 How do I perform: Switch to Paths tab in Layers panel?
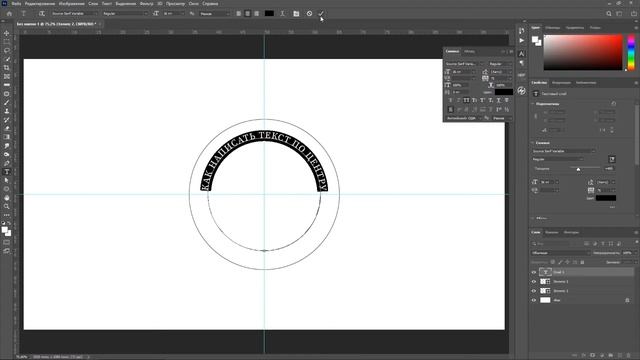pyautogui.click(x=571, y=232)
